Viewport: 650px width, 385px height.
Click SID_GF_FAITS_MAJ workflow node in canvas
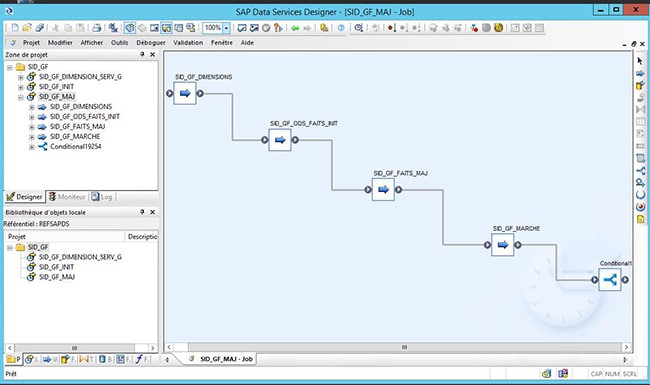(x=383, y=189)
